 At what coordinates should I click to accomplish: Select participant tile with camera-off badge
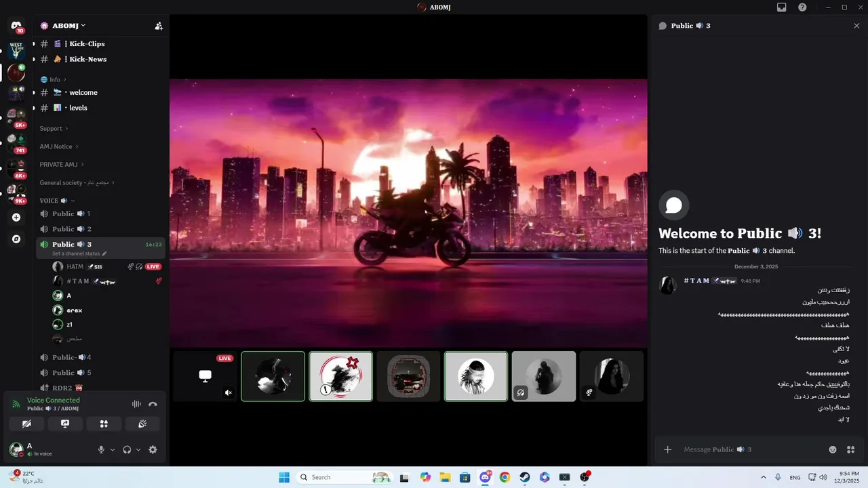(x=544, y=376)
